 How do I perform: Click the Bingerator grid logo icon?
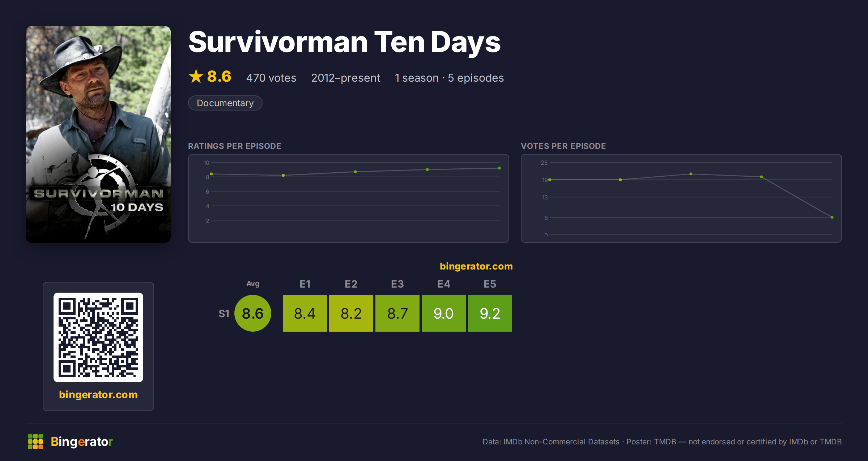point(35,441)
